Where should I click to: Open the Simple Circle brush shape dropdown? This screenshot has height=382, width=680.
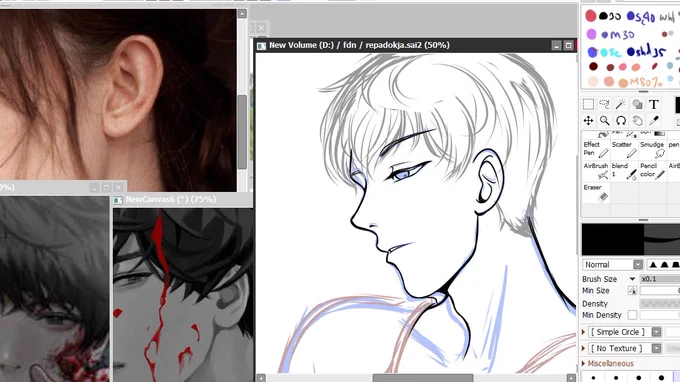(656, 332)
